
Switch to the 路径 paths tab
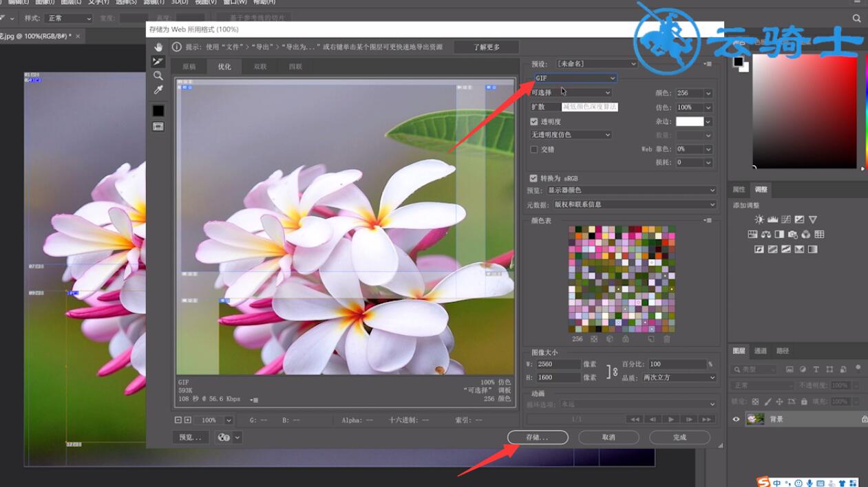point(783,351)
